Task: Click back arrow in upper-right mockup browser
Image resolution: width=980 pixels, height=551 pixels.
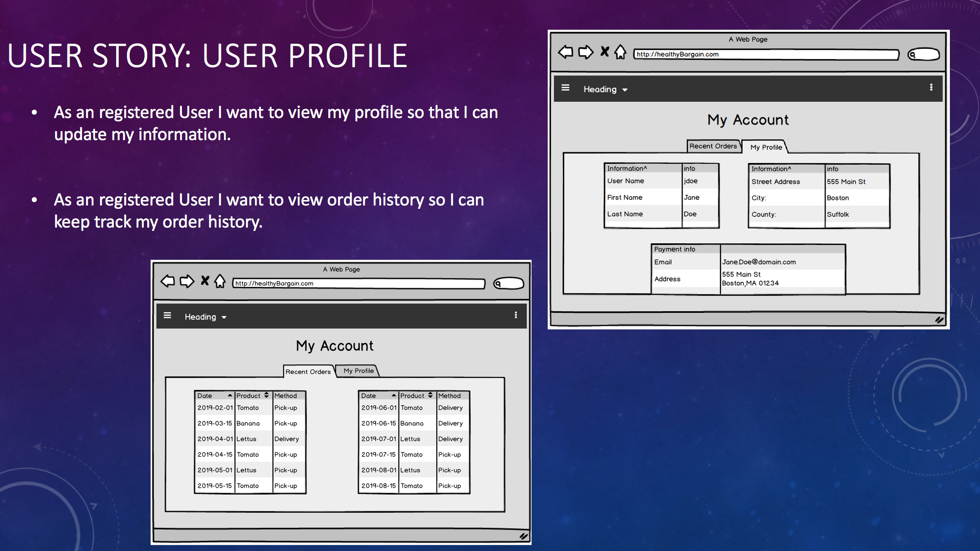Action: (566, 52)
